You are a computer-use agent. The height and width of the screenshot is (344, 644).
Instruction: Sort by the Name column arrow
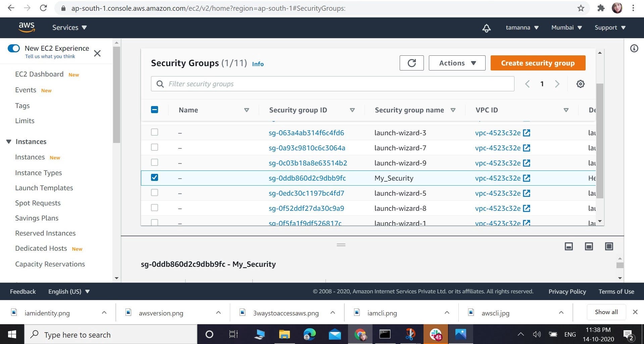[x=247, y=110]
